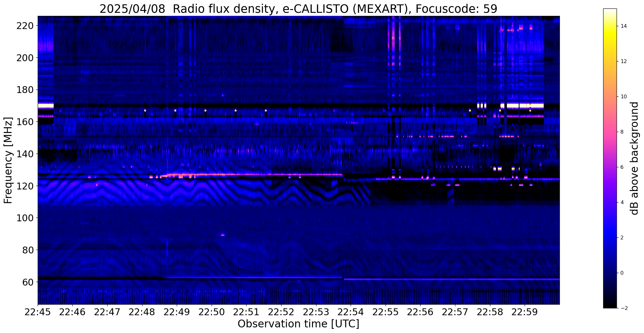
Task: Click the 22:54 time tick label
Action: coord(351,312)
